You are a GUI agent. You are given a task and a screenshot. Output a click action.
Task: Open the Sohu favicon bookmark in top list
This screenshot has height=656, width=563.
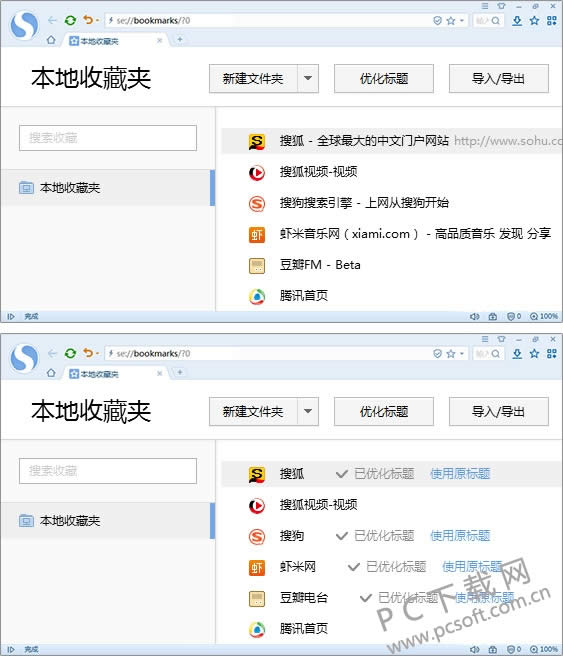point(256,141)
